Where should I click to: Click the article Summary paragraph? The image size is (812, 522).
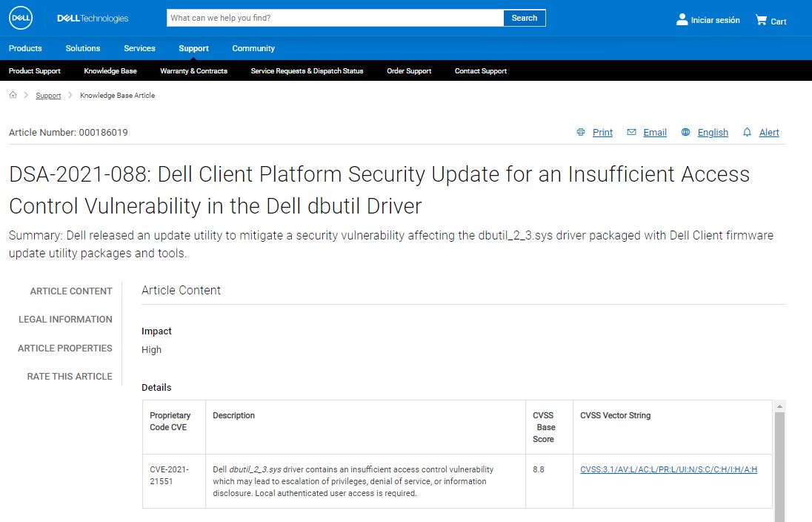(391, 244)
